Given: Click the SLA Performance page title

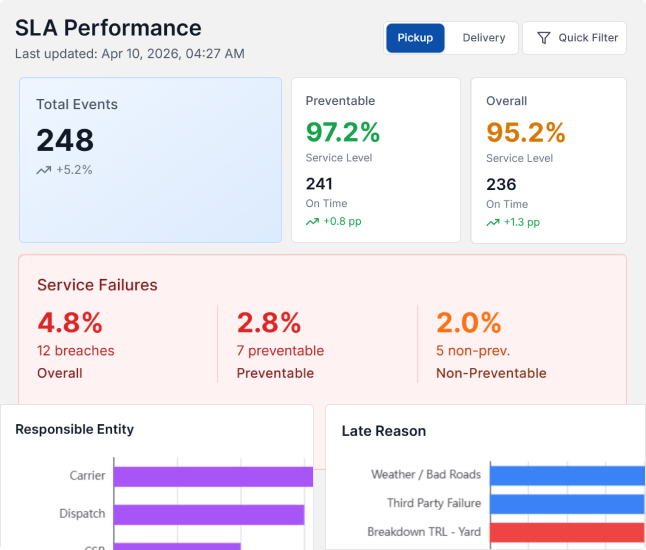Looking at the screenshot, I should coord(108,28).
